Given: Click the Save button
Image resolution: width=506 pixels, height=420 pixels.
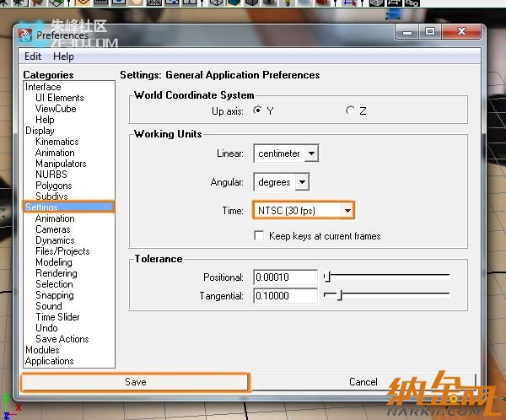Looking at the screenshot, I should click(x=135, y=382).
